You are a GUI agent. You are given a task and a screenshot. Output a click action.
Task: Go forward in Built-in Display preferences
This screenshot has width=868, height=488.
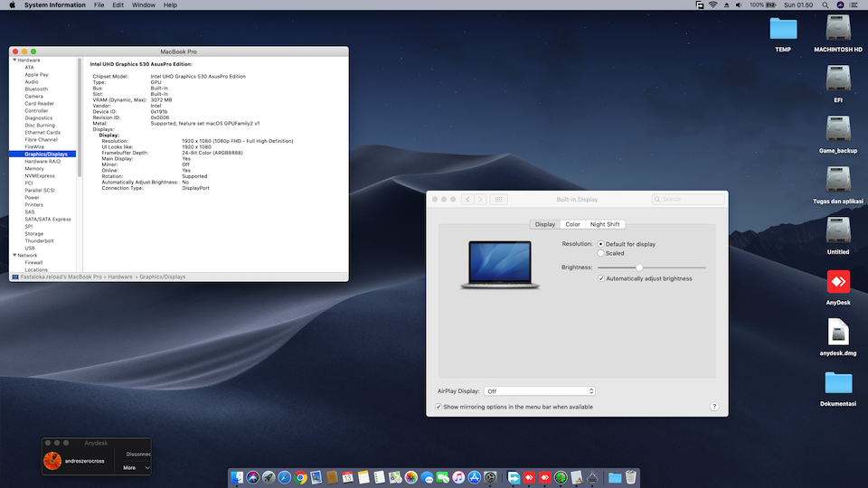480,199
